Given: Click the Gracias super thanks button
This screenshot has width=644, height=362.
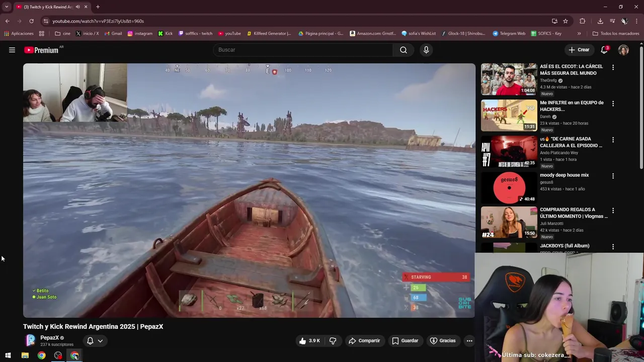Looking at the screenshot, I should click(443, 340).
